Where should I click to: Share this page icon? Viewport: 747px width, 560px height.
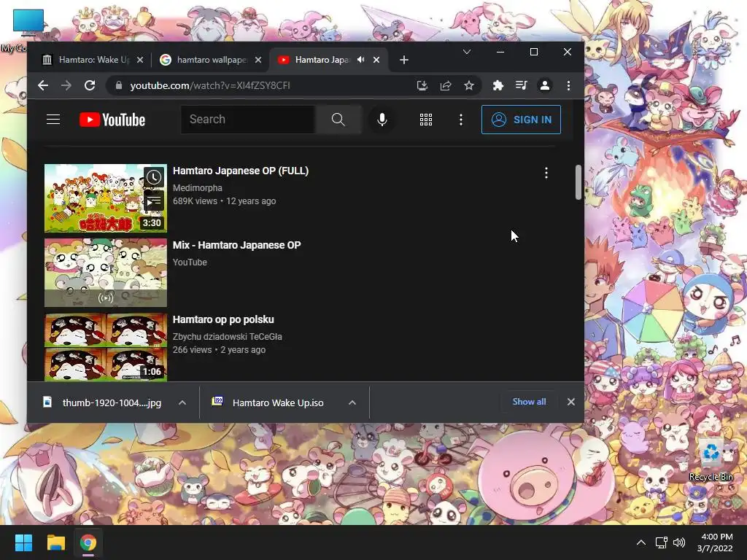(446, 85)
